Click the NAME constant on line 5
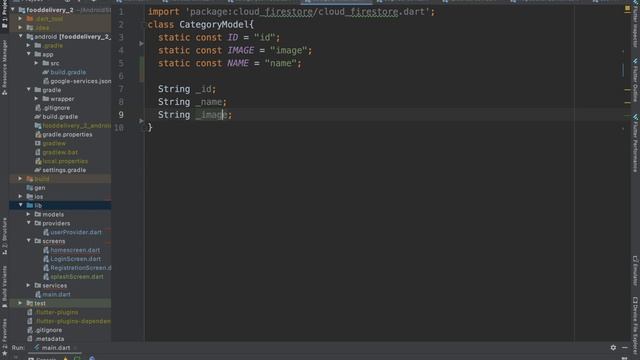The image size is (640, 360). 238,63
